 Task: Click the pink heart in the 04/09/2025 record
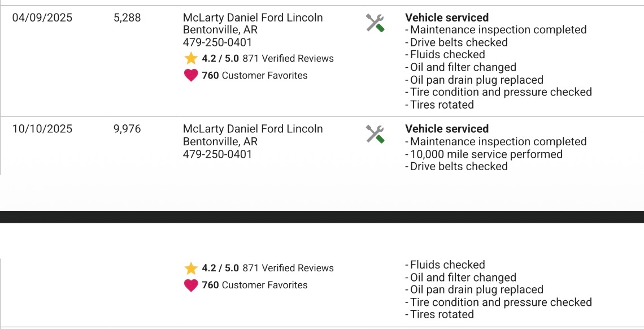[191, 75]
